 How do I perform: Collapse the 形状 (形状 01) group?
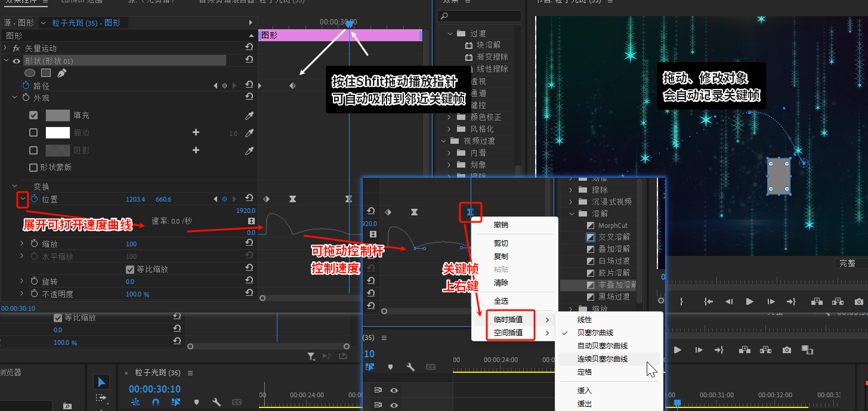(7, 61)
